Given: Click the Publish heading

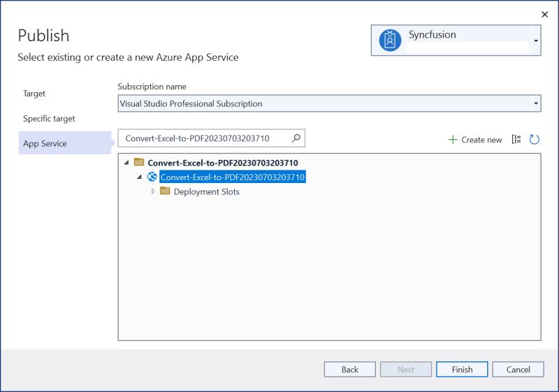Looking at the screenshot, I should (43, 35).
